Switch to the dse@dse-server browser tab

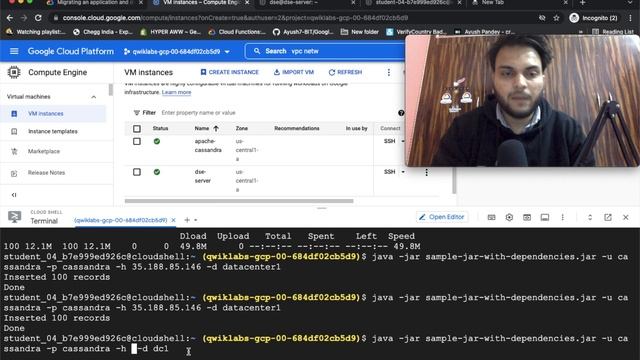[307, 3]
